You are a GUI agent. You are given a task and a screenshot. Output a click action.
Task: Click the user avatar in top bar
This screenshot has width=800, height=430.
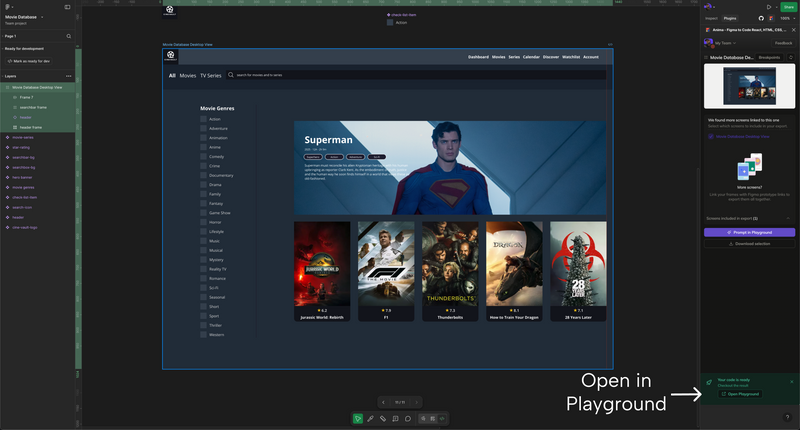[708, 7]
